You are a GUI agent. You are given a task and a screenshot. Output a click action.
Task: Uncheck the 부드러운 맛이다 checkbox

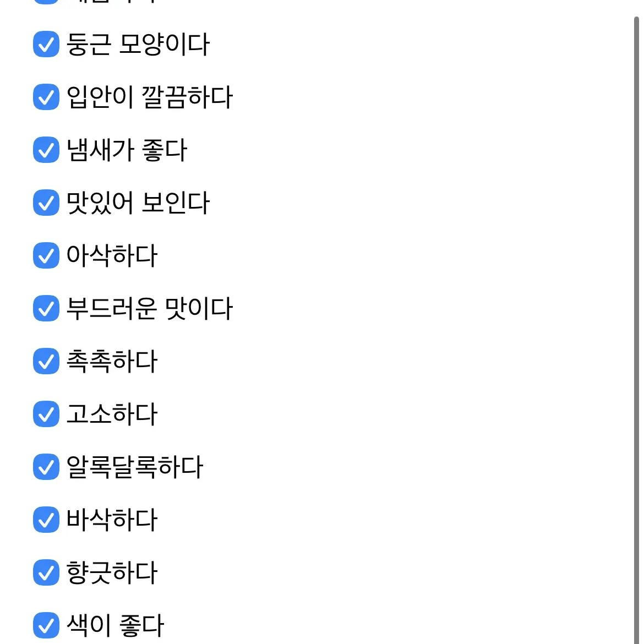[x=46, y=308]
